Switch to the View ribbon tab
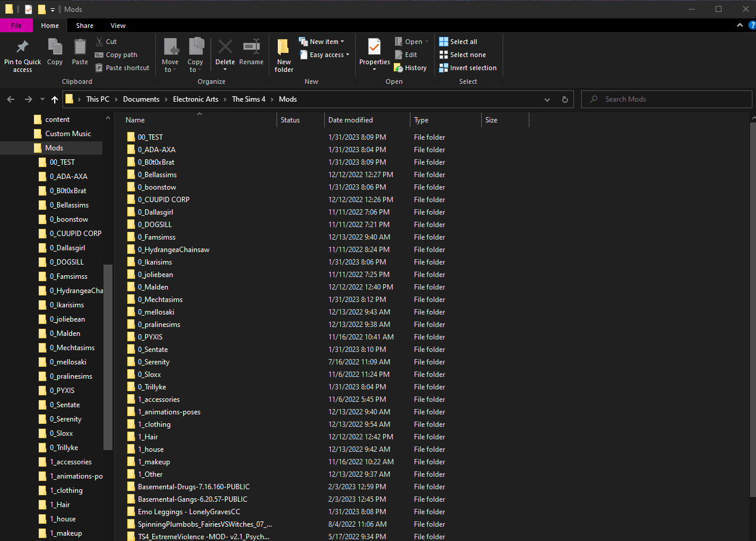The width and height of the screenshot is (756, 541). (118, 26)
